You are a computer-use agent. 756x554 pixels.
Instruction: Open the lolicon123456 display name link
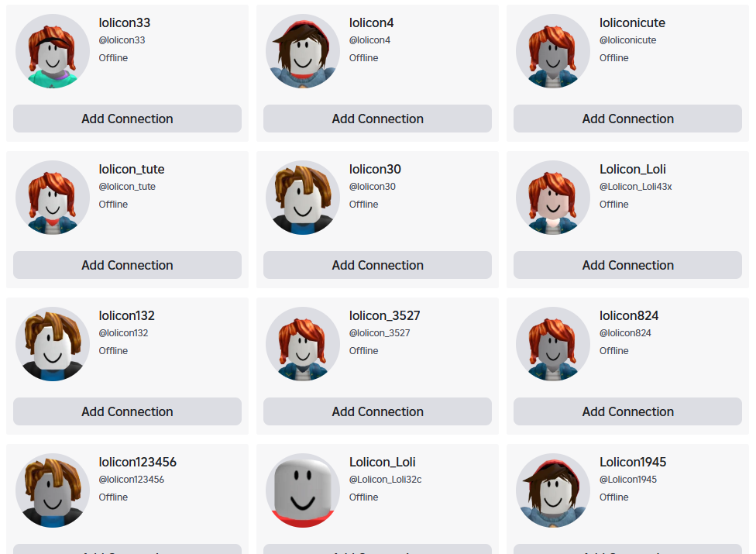click(x=137, y=462)
